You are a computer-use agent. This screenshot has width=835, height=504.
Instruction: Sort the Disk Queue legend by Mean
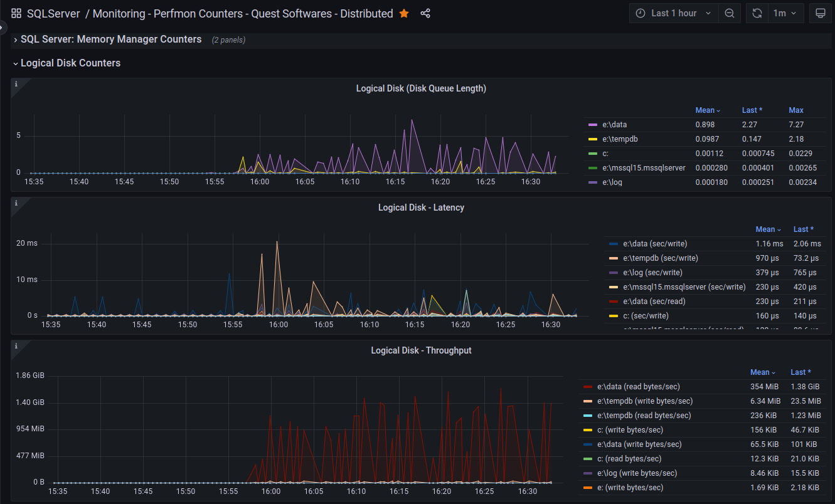point(708,110)
